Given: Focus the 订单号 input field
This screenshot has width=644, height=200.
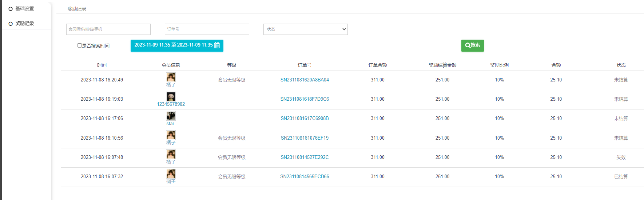Looking at the screenshot, I should coord(207,29).
